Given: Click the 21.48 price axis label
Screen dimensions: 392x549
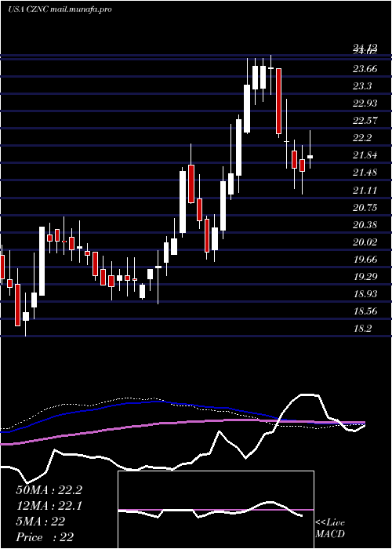Looking at the screenshot, I should [365, 173].
